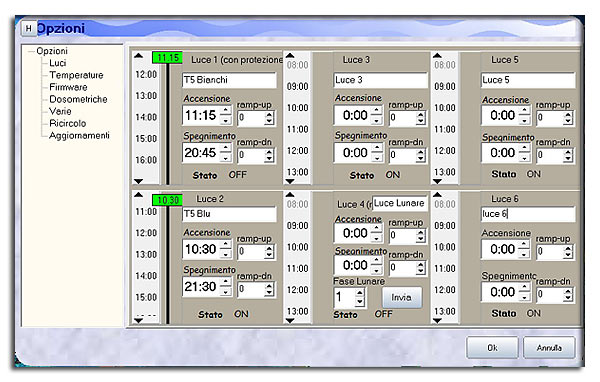Select the green 11.15 timeline marker
The height and width of the screenshot is (382, 600).
click(x=167, y=58)
